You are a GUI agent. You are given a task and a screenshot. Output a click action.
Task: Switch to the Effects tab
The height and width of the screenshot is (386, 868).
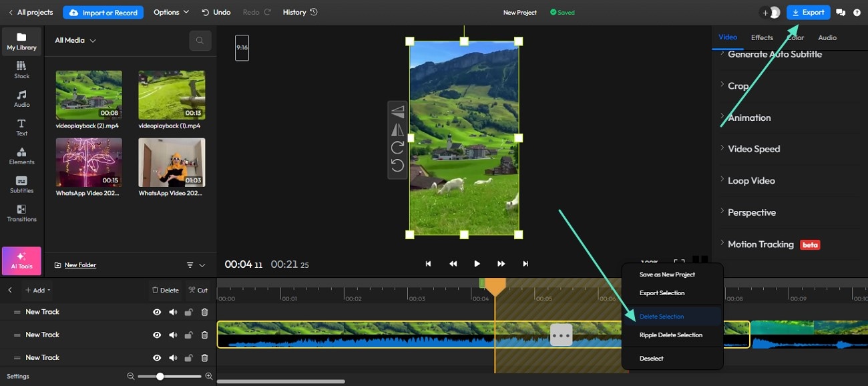pos(761,37)
